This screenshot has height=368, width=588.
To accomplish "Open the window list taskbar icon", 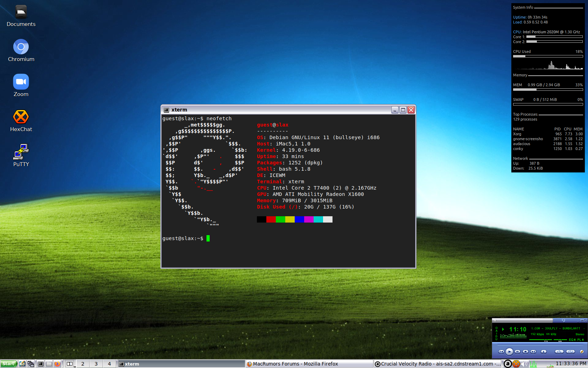I will 31,364.
